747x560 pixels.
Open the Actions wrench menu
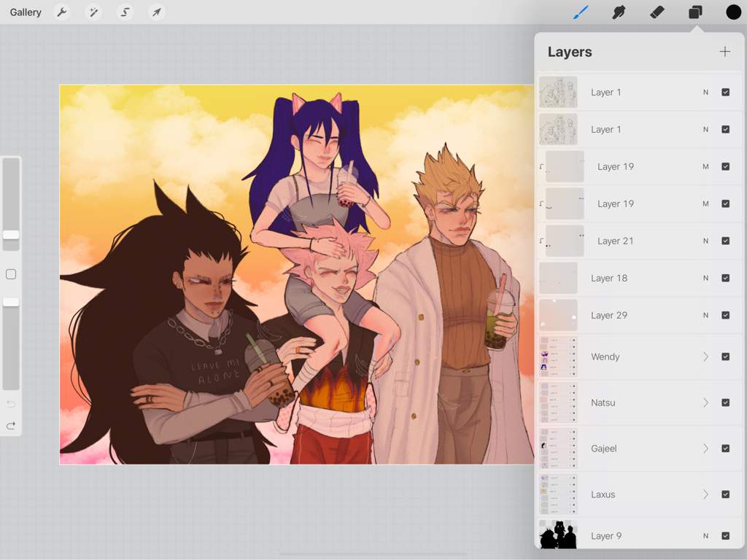coord(62,12)
